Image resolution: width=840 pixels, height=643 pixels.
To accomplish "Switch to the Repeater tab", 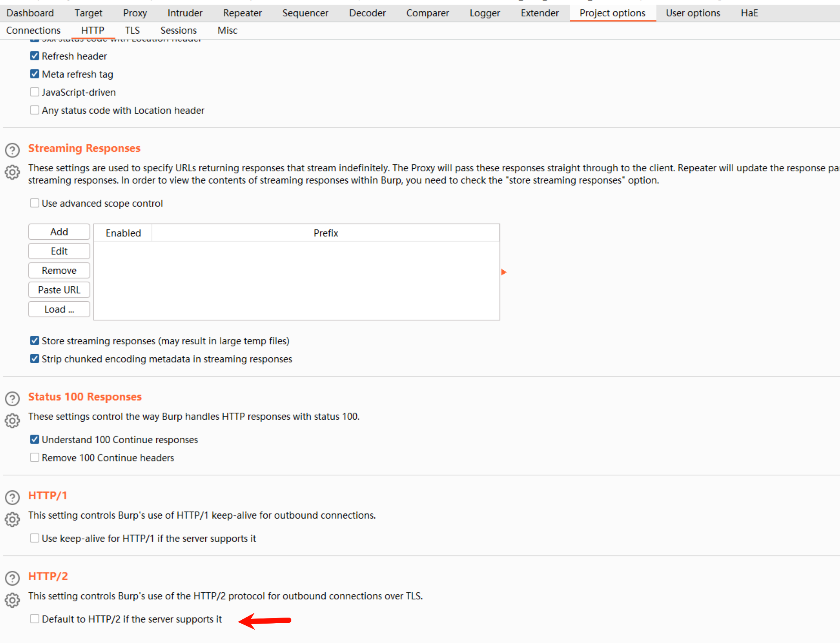I will click(x=242, y=13).
